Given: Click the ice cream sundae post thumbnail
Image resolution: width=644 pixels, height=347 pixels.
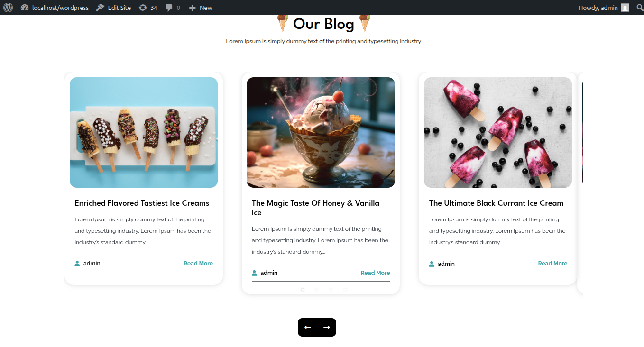Looking at the screenshot, I should 321,132.
